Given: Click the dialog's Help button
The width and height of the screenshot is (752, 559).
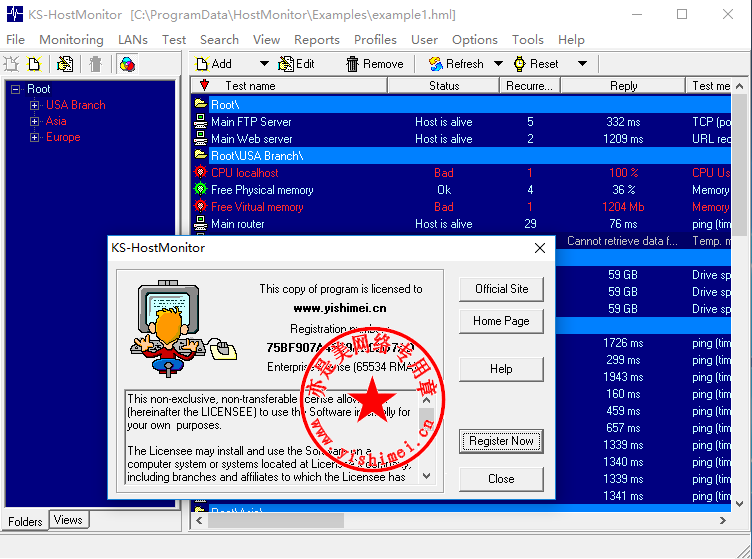Looking at the screenshot, I should (x=501, y=369).
